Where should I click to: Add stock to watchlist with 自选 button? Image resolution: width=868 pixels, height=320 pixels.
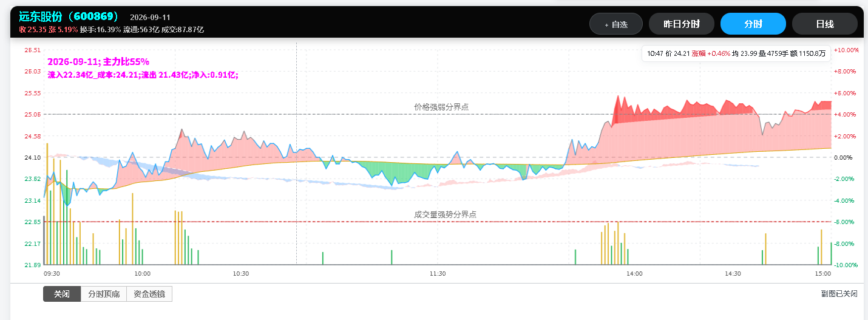[x=615, y=24]
